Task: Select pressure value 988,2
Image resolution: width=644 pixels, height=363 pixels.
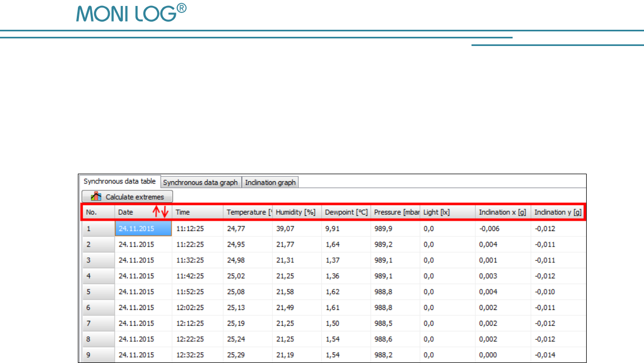Action: click(383, 355)
